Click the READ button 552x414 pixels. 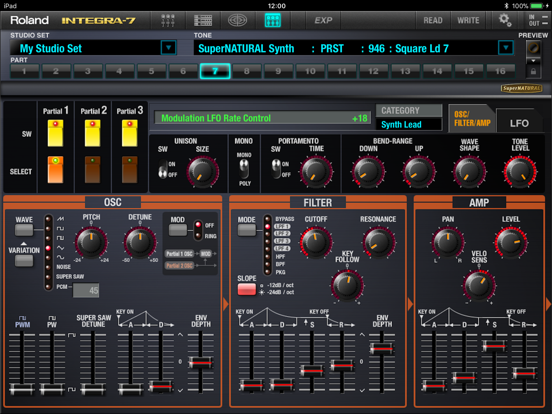tap(433, 20)
